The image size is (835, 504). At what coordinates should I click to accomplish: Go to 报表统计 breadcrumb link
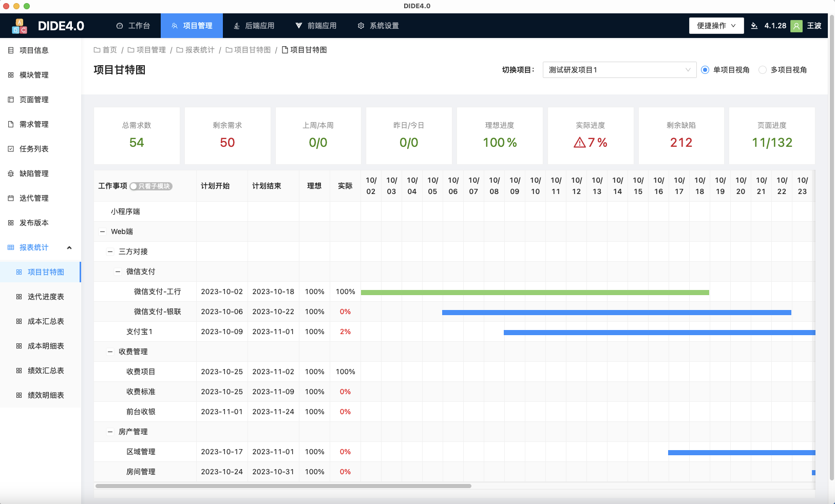[200, 50]
